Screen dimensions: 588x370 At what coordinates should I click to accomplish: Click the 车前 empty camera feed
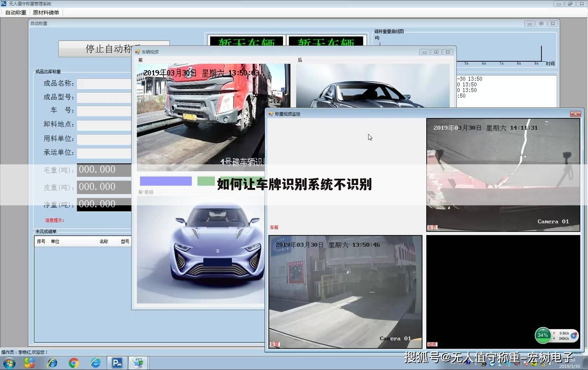click(x=346, y=175)
